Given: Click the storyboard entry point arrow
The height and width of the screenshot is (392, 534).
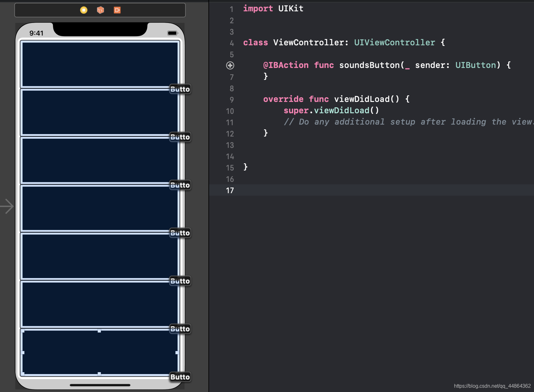Looking at the screenshot, I should [7, 206].
